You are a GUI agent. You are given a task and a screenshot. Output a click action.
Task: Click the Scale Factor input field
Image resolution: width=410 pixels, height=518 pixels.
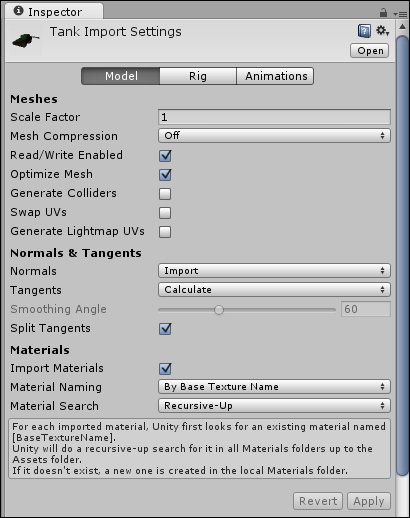pos(274,117)
